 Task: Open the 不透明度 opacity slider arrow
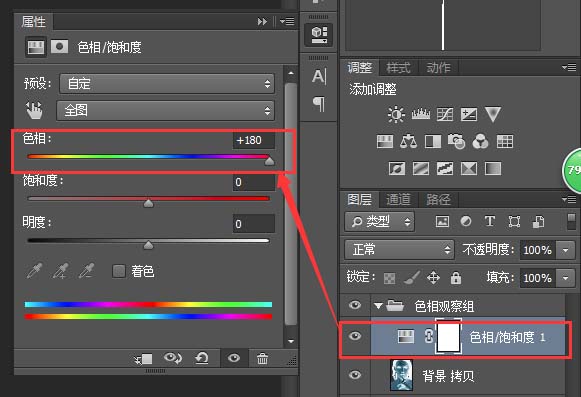(x=565, y=250)
